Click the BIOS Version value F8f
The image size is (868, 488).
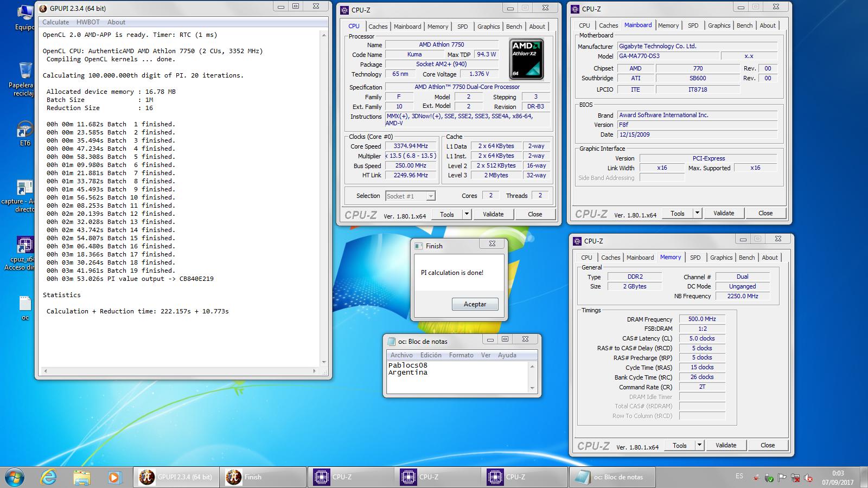pyautogui.click(x=697, y=125)
